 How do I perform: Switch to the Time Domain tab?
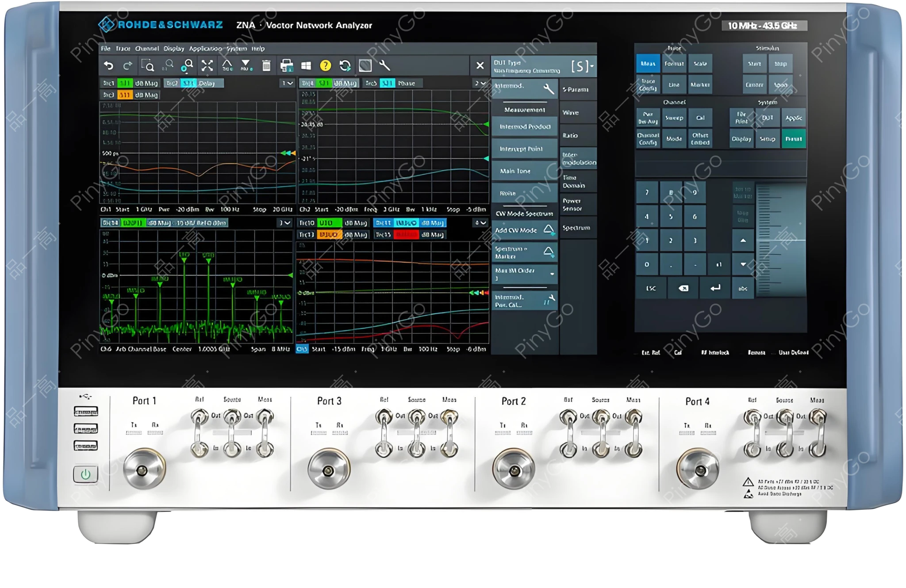click(x=577, y=181)
